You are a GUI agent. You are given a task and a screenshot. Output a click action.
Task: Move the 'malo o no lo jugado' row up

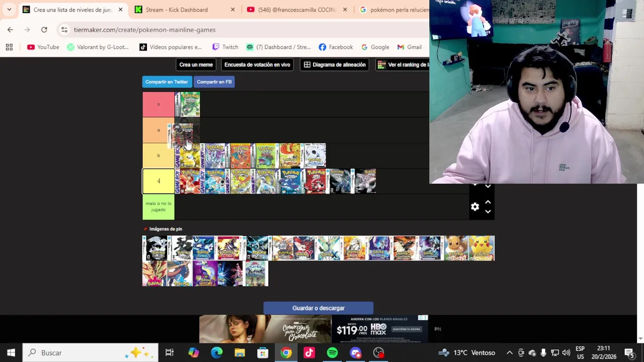pyautogui.click(x=488, y=202)
